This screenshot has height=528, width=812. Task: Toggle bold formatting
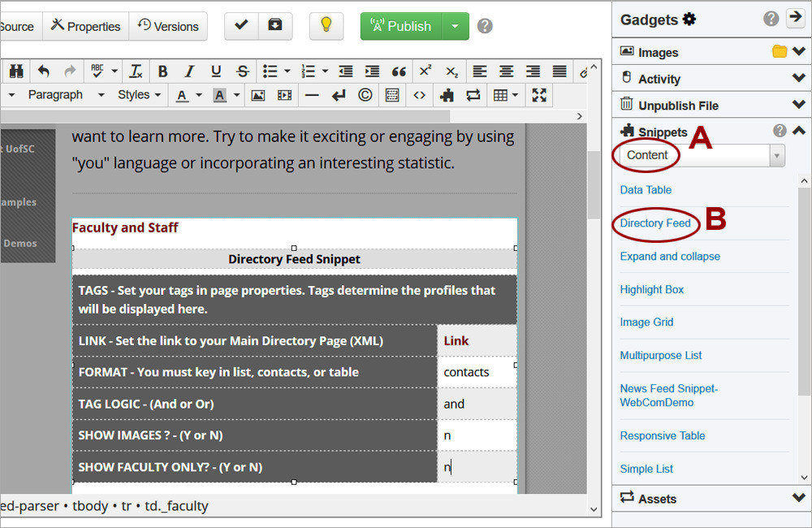(x=162, y=71)
